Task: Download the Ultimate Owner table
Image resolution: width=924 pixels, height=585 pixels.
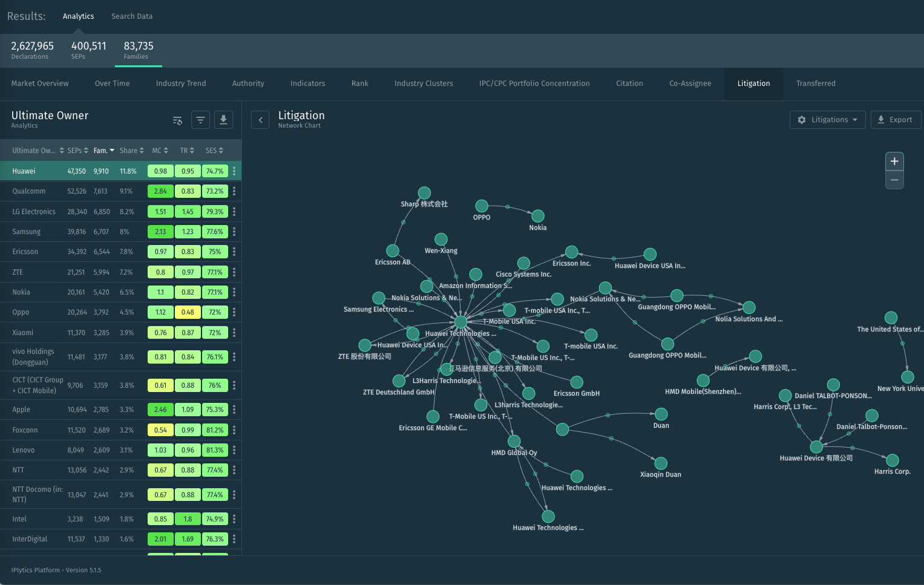Action: pos(223,120)
